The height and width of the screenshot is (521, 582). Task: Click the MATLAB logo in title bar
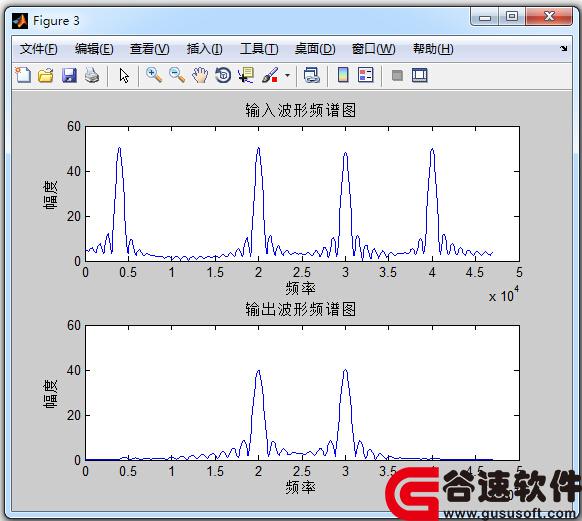[20, 21]
